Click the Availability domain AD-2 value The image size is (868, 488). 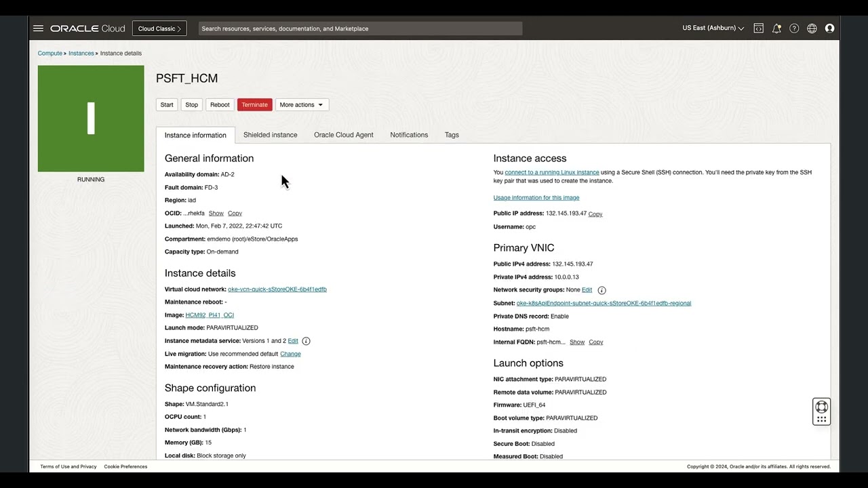227,175
